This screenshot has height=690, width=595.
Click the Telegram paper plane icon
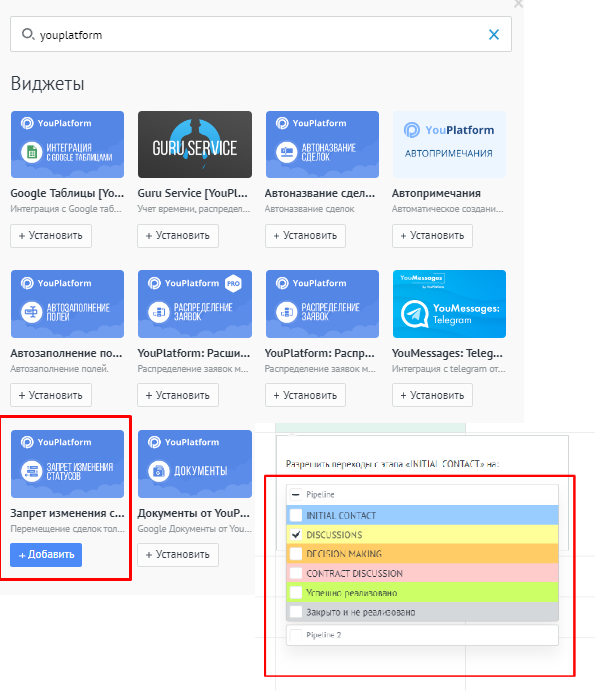(x=414, y=314)
